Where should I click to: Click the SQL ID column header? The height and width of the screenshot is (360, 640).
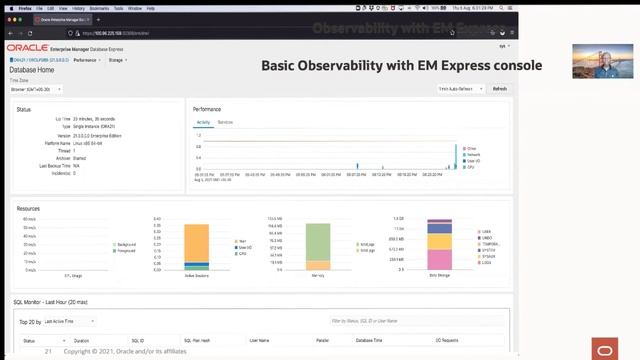(138, 340)
